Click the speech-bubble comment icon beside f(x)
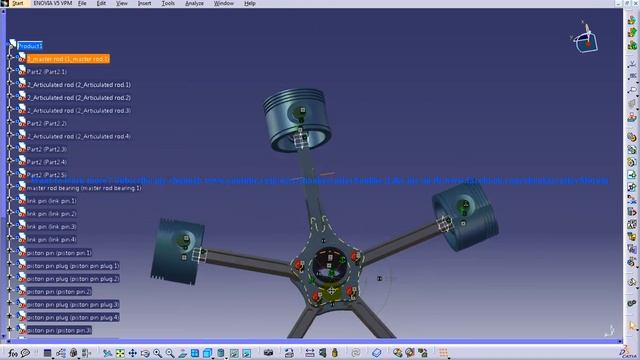The width and height of the screenshot is (640, 360). 25,353
